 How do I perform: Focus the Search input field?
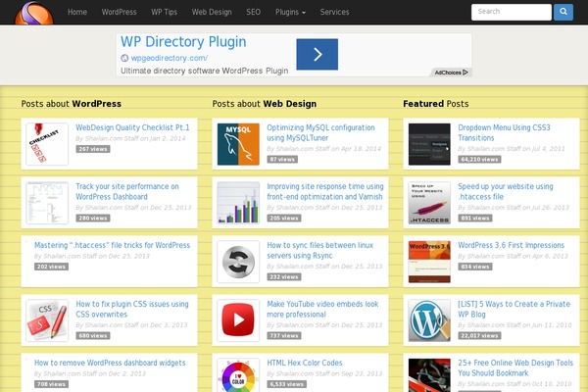click(512, 12)
